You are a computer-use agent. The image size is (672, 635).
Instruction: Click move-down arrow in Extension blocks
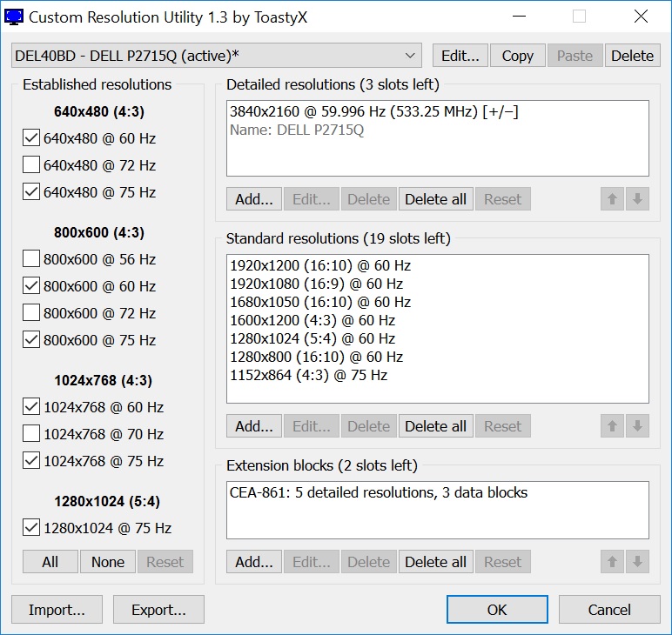pyautogui.click(x=637, y=562)
